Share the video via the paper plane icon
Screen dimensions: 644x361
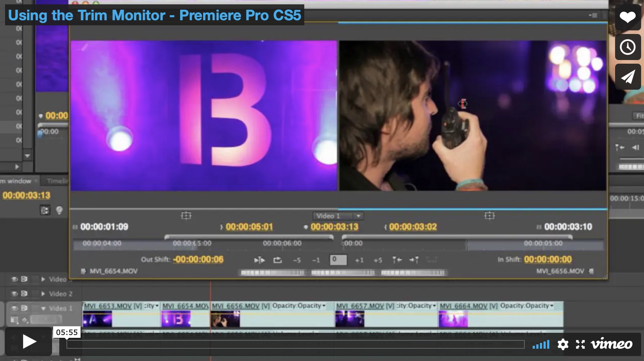pyautogui.click(x=628, y=77)
